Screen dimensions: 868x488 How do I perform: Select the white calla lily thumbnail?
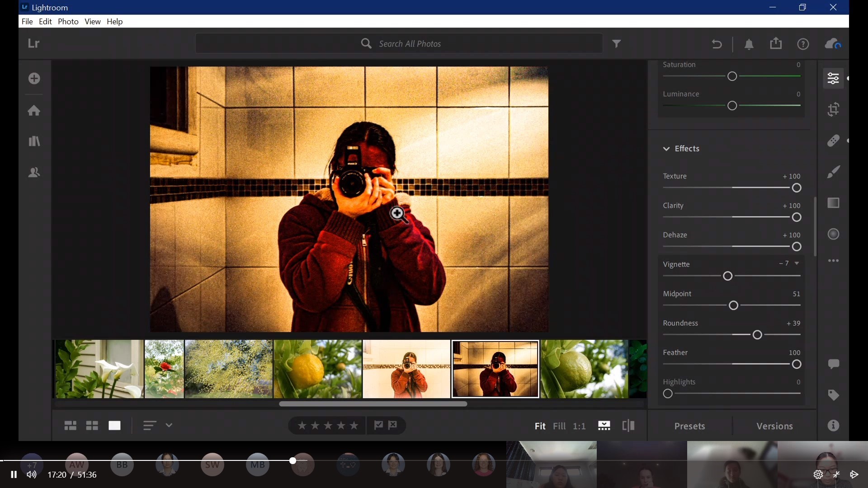tap(99, 369)
